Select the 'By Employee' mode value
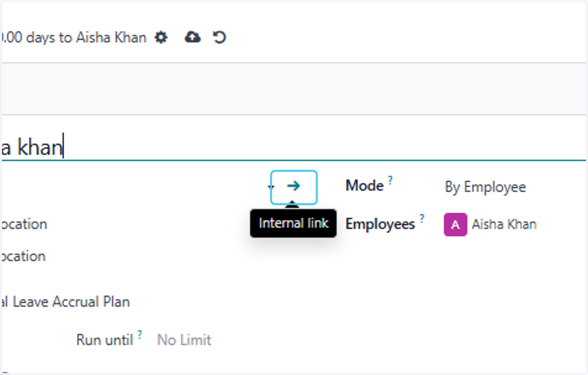 click(x=485, y=187)
